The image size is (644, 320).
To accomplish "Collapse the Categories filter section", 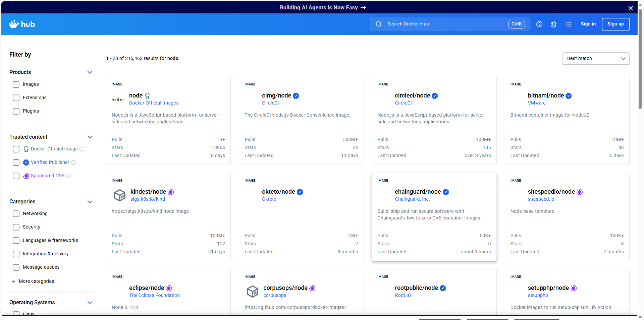I will click(x=90, y=202).
